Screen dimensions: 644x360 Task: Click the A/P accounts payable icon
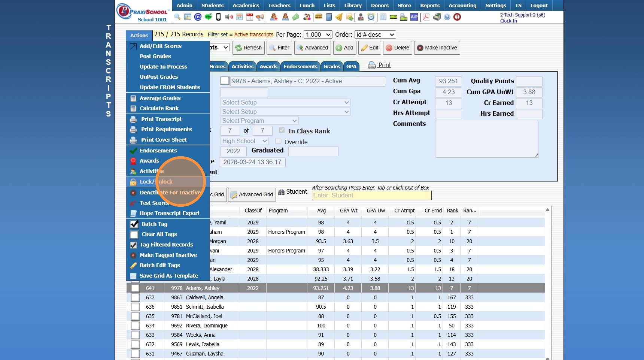pyautogui.click(x=414, y=17)
